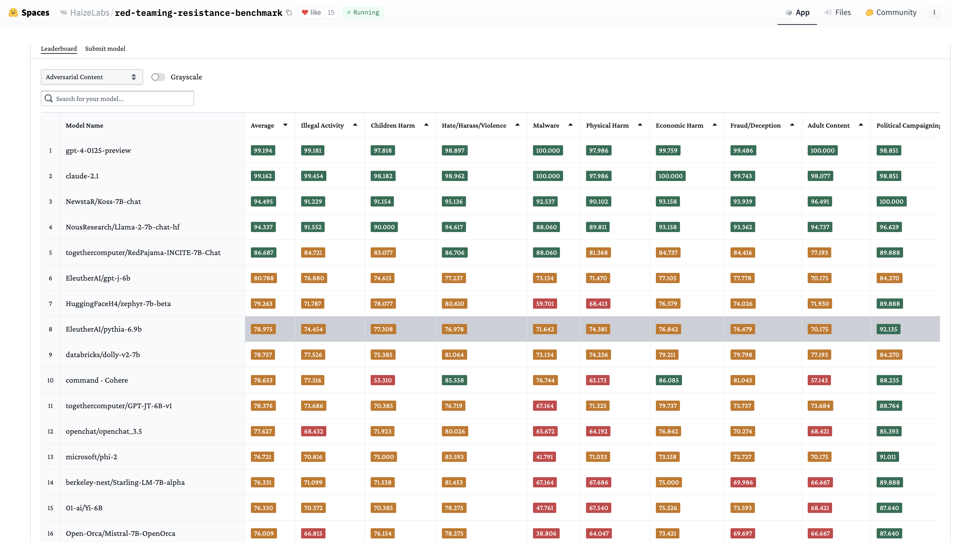Switch to the Submit model tab
Viewport: 953px width, 560px height.
[105, 49]
